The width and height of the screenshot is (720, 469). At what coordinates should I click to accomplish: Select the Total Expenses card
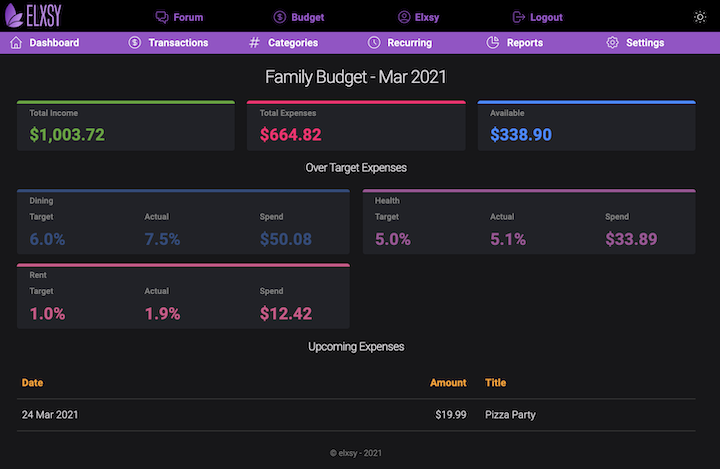356,126
